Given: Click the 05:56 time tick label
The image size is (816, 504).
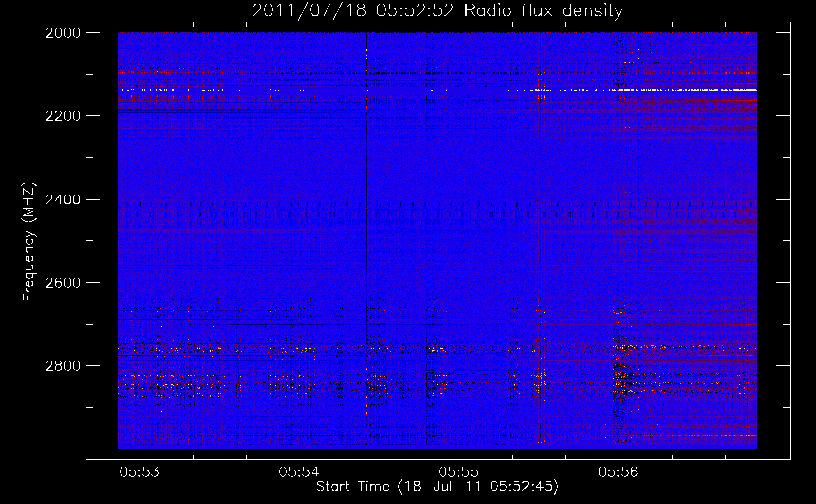Looking at the screenshot, I should click(x=618, y=472).
